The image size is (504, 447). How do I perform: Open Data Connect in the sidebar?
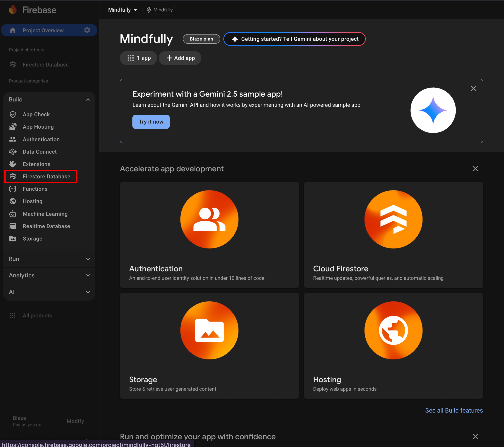(39, 152)
